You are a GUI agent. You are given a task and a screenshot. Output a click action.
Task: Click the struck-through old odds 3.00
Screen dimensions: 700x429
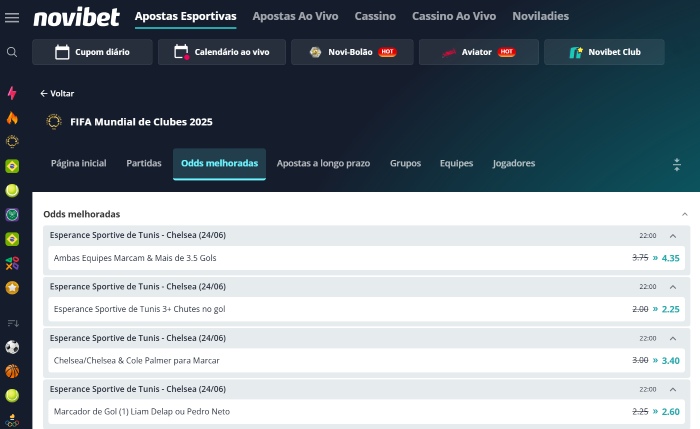pyautogui.click(x=640, y=360)
